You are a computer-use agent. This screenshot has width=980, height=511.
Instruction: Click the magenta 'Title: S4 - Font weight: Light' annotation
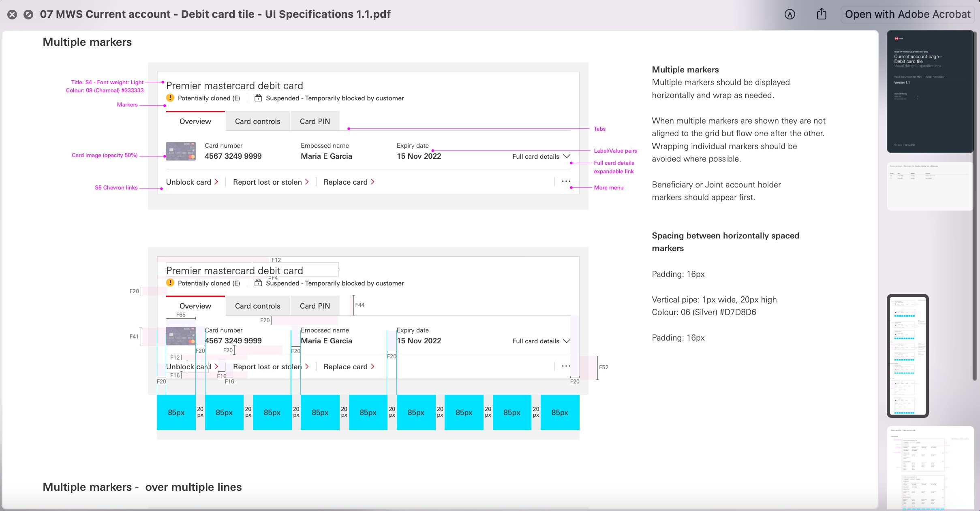point(107,82)
